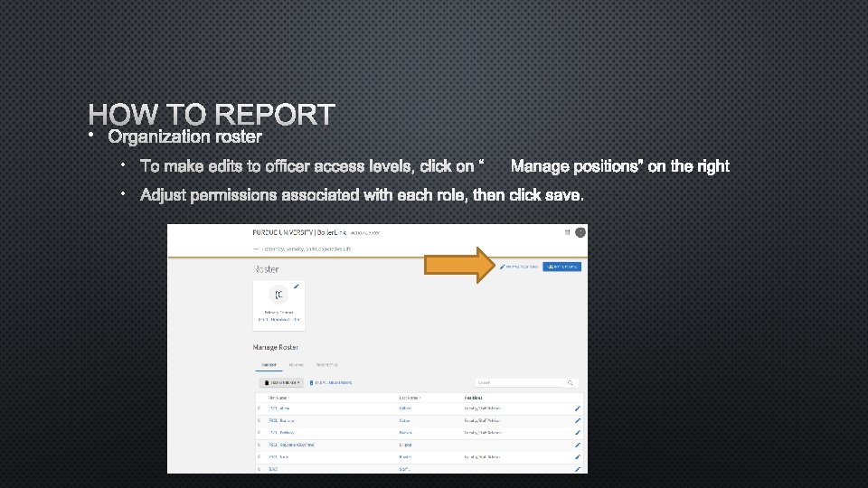This screenshot has width=868, height=488.
Task: Tick the checkbox on third roster row
Action: 259,433
